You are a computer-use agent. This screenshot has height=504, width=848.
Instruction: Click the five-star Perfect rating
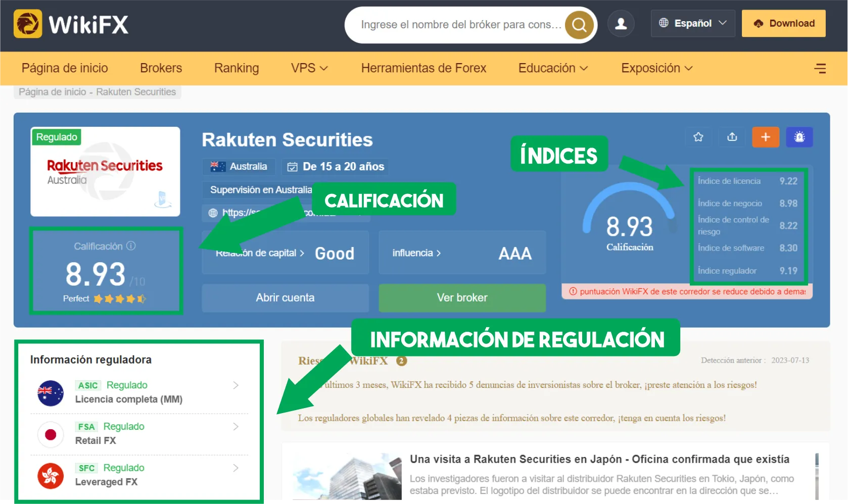(x=120, y=299)
